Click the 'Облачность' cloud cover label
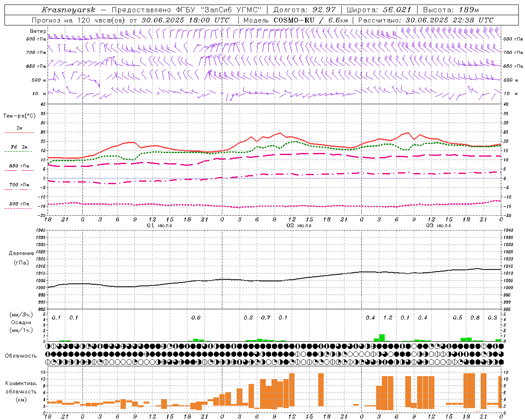The height and width of the screenshot is (420, 525). point(21,356)
